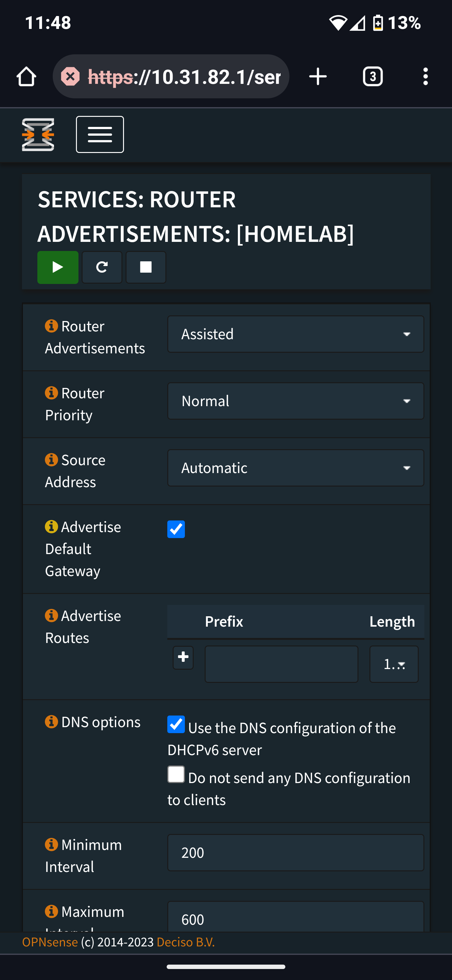Open the browser three-dot menu
452x980 pixels.
(425, 76)
